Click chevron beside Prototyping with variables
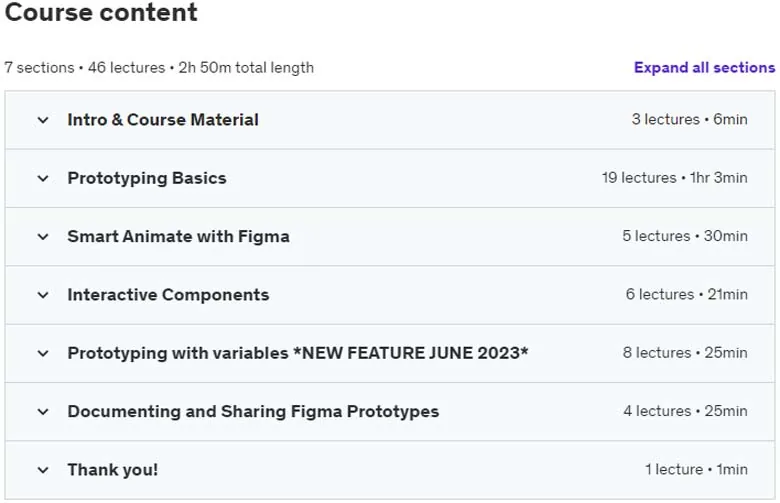This screenshot has width=780, height=503. pos(43,353)
